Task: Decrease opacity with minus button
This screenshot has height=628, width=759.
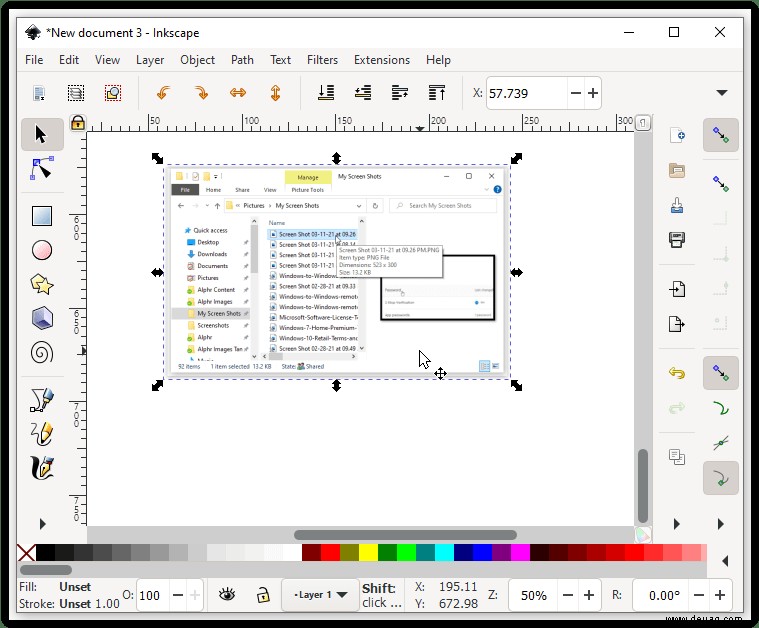Action: pyautogui.click(x=178, y=595)
